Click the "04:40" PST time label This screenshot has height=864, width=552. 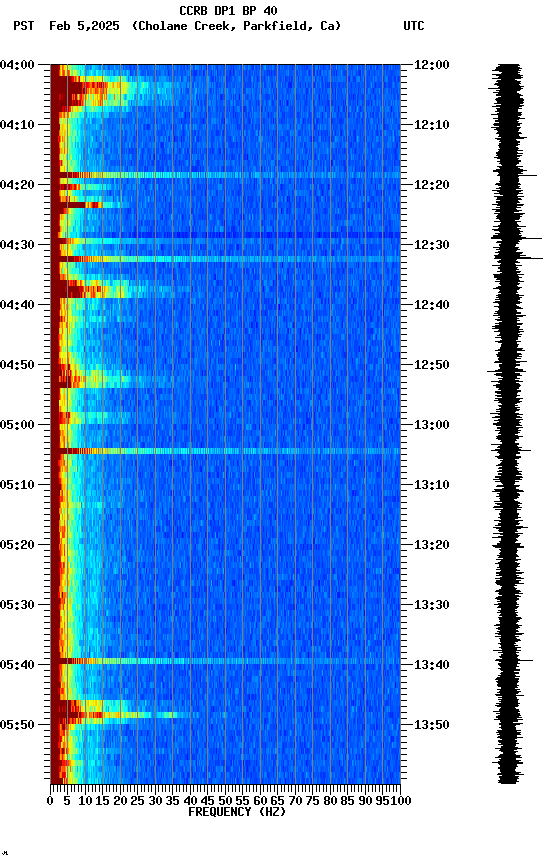pyautogui.click(x=17, y=305)
